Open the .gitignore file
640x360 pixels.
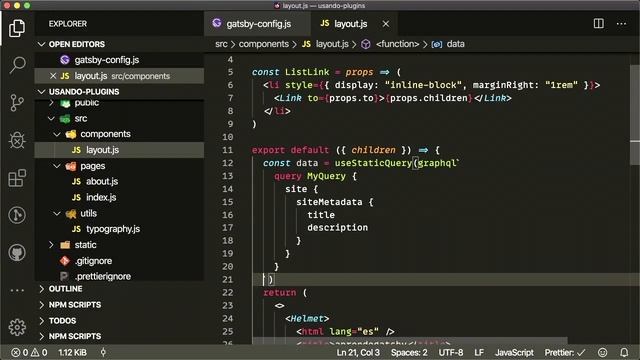click(93, 261)
